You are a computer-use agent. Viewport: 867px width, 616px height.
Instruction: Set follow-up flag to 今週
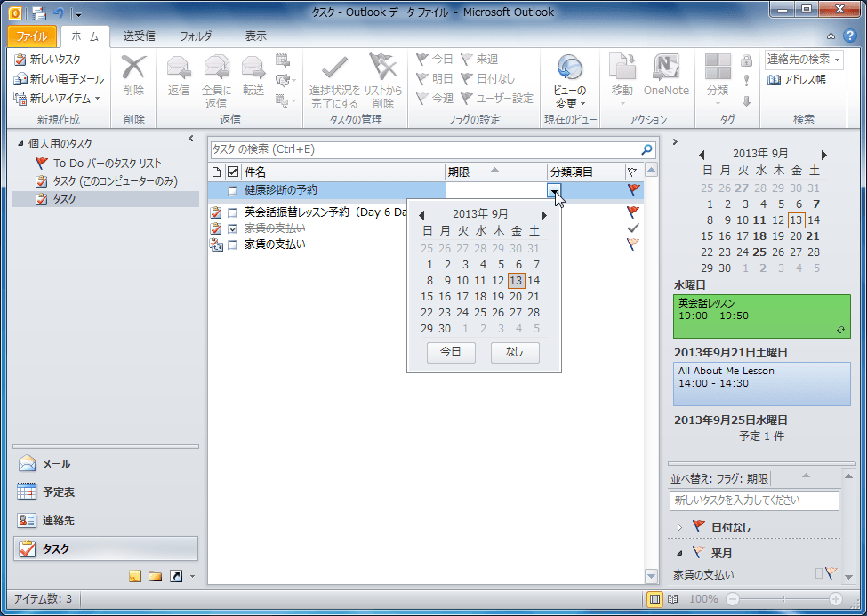click(435, 99)
